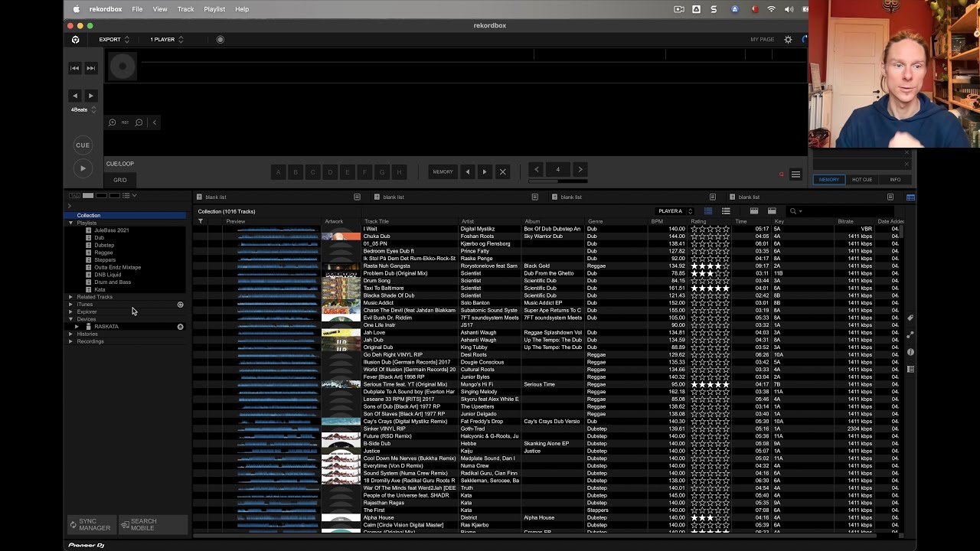Open the Outta Endz Mixtape playlist
The height and width of the screenshot is (551, 980).
click(118, 267)
